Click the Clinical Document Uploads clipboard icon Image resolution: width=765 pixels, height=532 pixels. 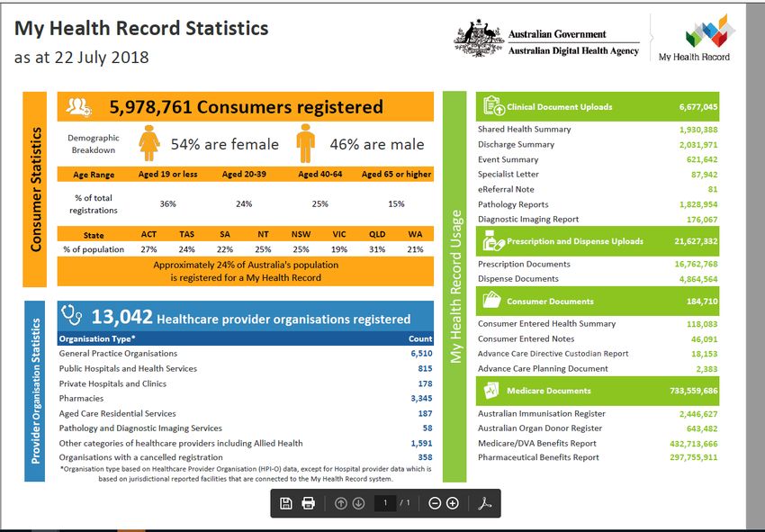tap(493, 106)
